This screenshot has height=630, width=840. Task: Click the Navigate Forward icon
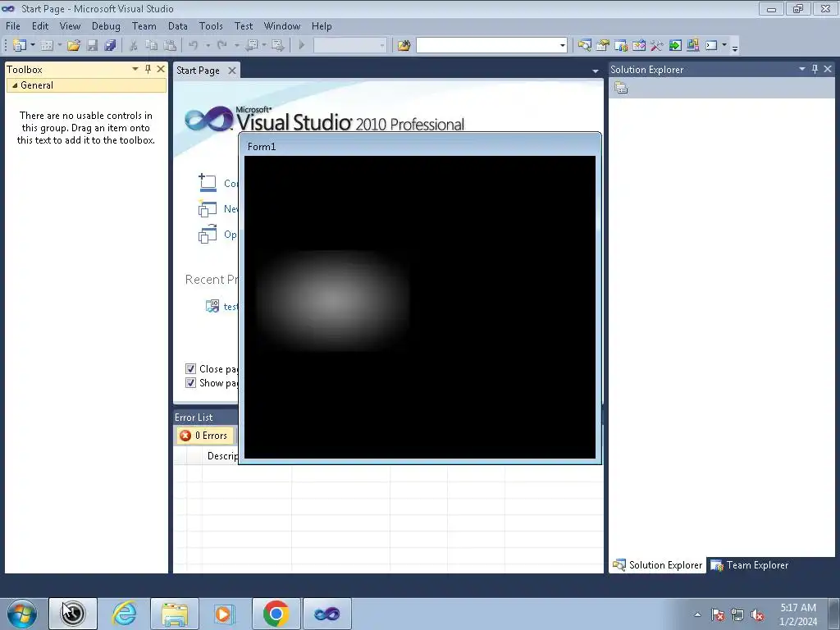coord(277,46)
